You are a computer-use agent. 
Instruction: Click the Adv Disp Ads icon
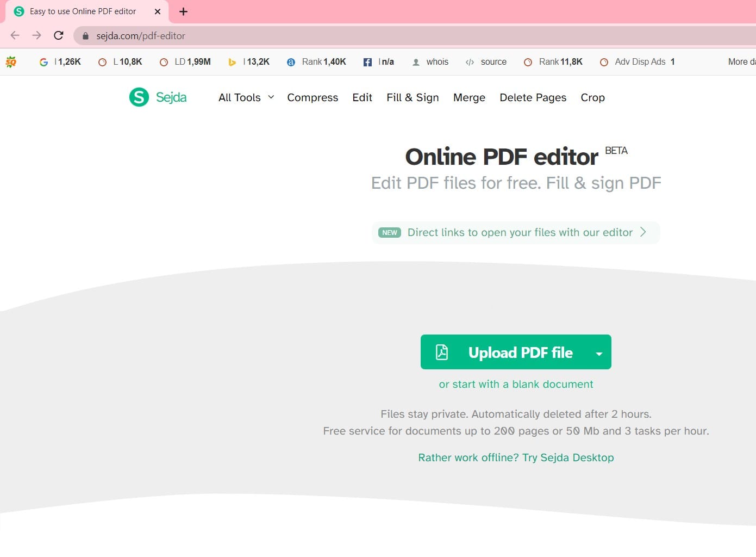pos(604,62)
